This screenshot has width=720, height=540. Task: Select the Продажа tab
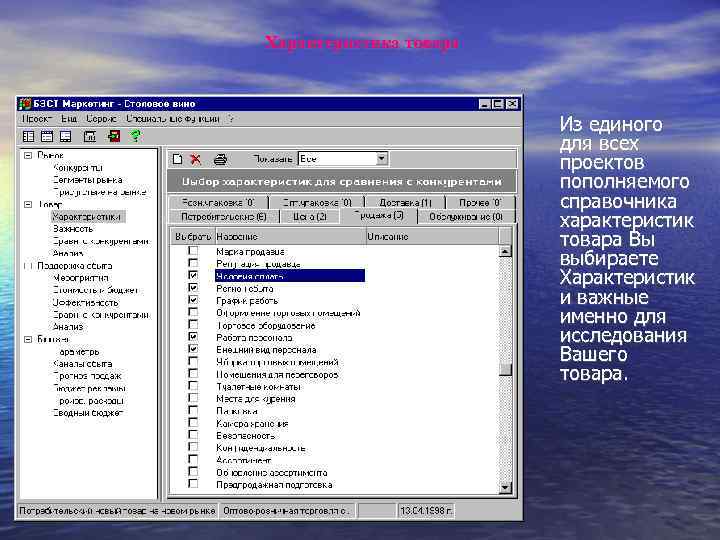(379, 215)
